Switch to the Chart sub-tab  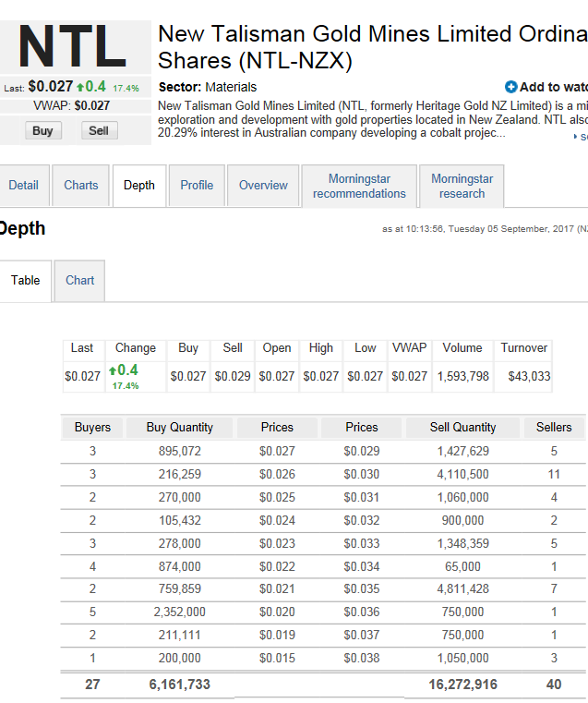coord(79,280)
